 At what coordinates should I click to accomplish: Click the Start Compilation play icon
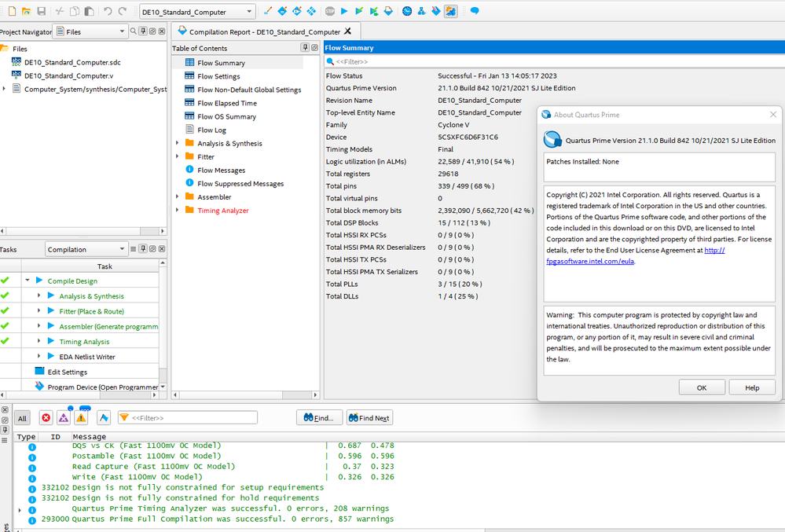tap(344, 12)
